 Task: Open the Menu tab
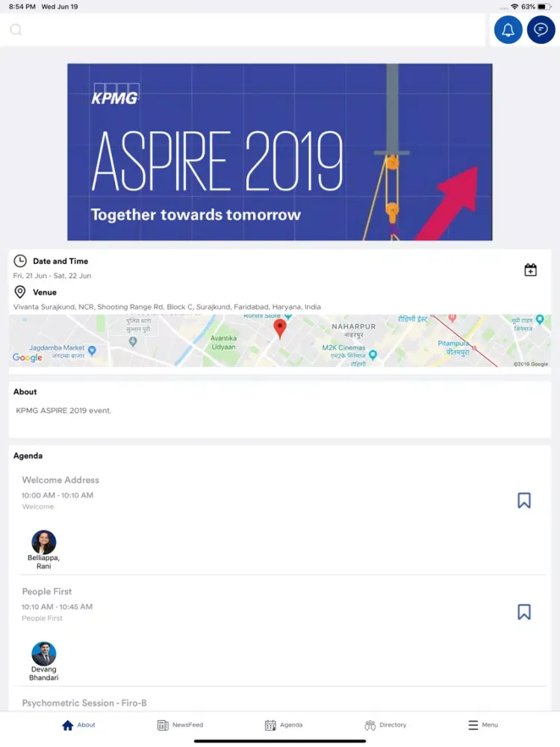point(483,725)
